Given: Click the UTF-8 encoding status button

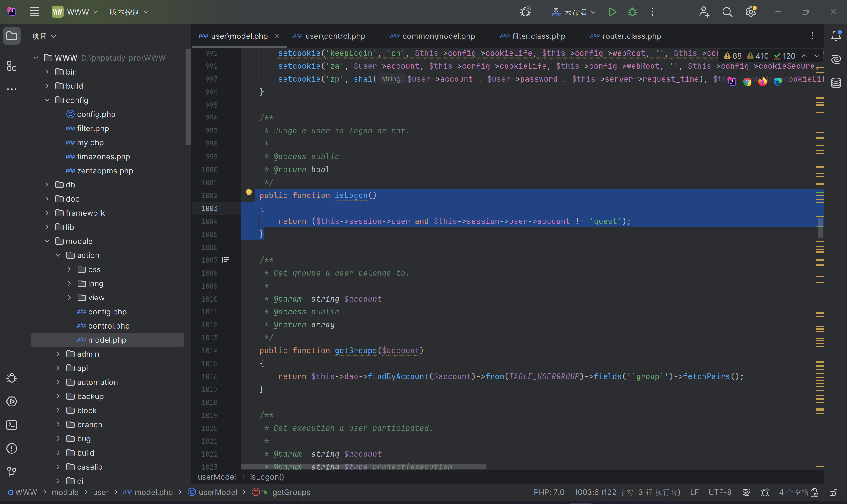Looking at the screenshot, I should [x=720, y=493].
